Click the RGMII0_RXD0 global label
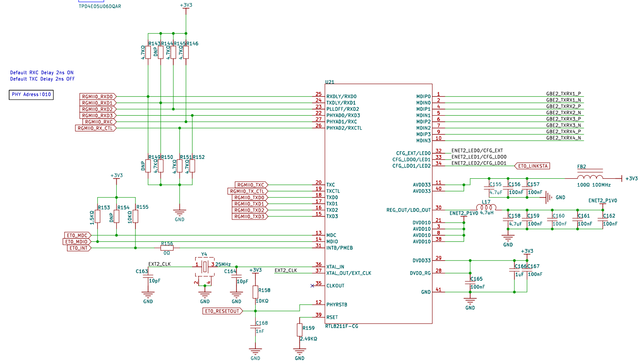This screenshot has height=364, width=643. (98, 97)
